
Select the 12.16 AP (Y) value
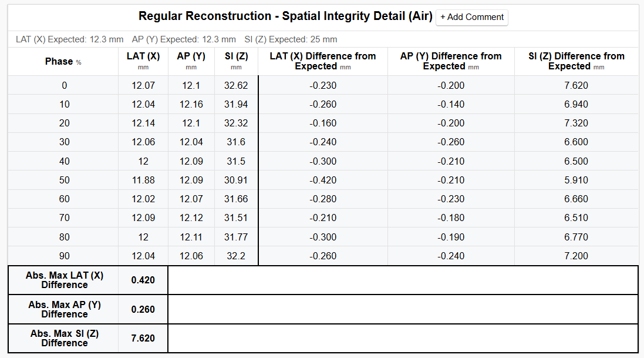coord(191,104)
